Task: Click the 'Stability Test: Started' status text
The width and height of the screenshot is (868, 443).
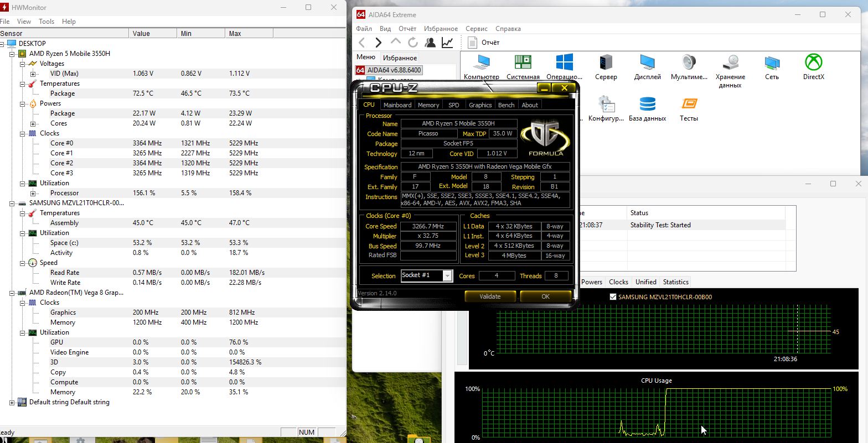Action: tap(660, 225)
